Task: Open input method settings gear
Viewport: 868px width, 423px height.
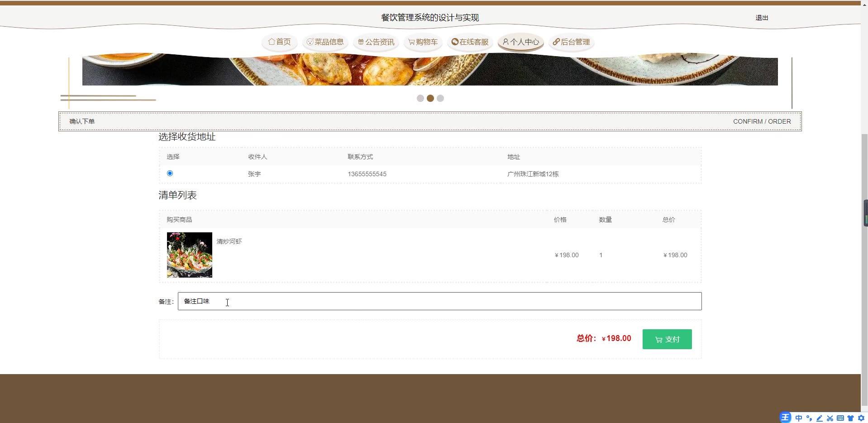Action: pos(861,418)
